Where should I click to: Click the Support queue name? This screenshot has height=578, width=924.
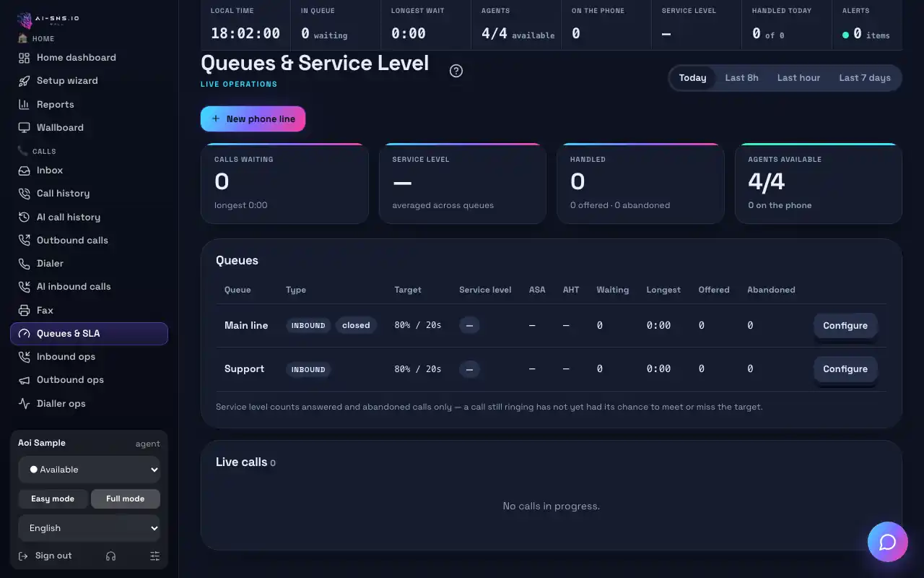click(245, 369)
